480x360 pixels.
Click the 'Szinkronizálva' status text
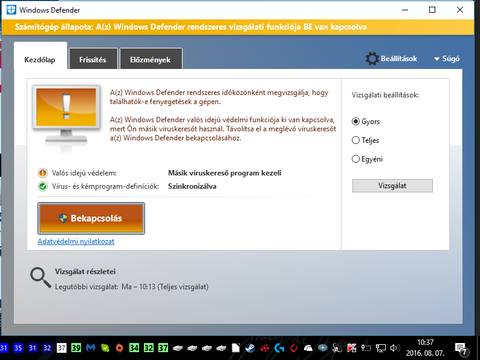tap(192, 186)
